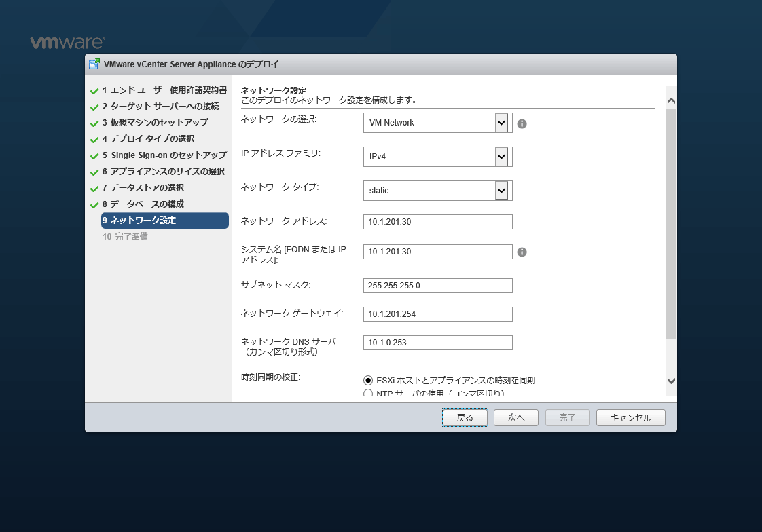This screenshot has height=532, width=762.
Task: Click the ネットワーク タイプ label
Action: (x=280, y=187)
